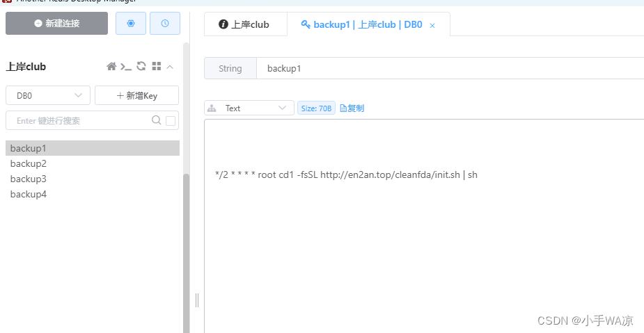The height and width of the screenshot is (333, 644).
Task: Click the sidebar vertical scrollbar
Action: [x=187, y=254]
